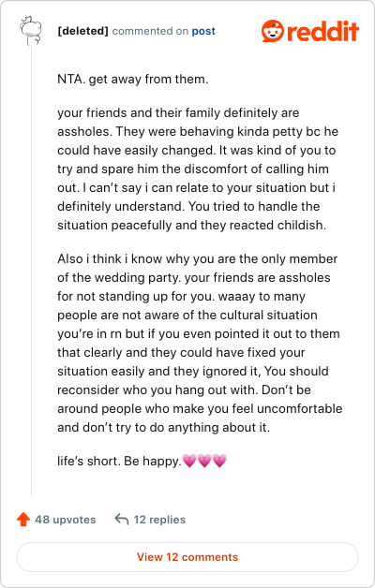Screen dimensions: 375x588
Task: Click the "48 upvotes" label
Action: click(66, 520)
